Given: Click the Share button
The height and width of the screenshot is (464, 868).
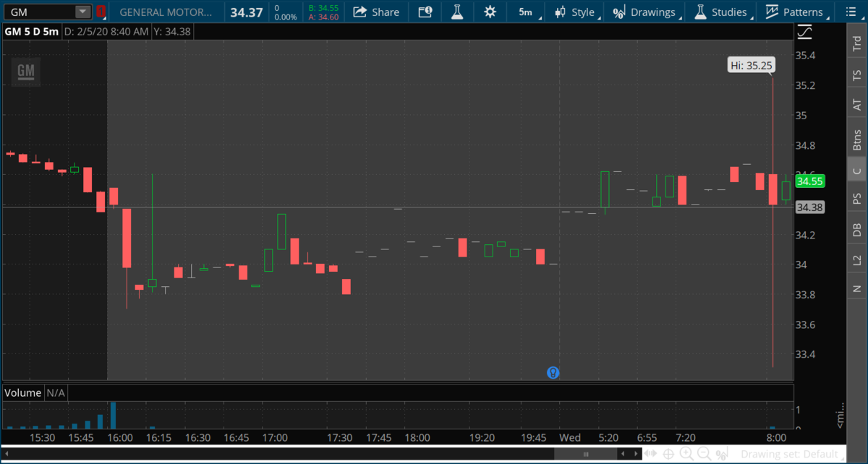Looking at the screenshot, I should (376, 12).
